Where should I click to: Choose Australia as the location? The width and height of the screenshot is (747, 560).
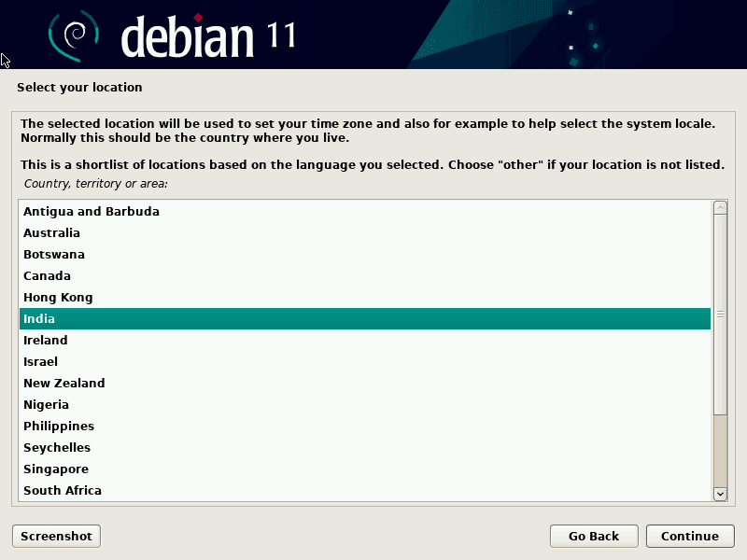pos(51,233)
